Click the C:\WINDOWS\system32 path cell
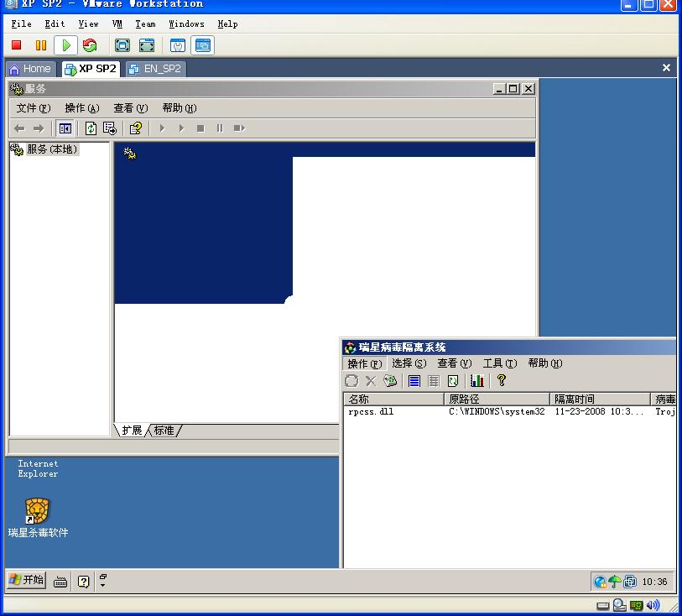This screenshot has height=616, width=682. point(497,411)
